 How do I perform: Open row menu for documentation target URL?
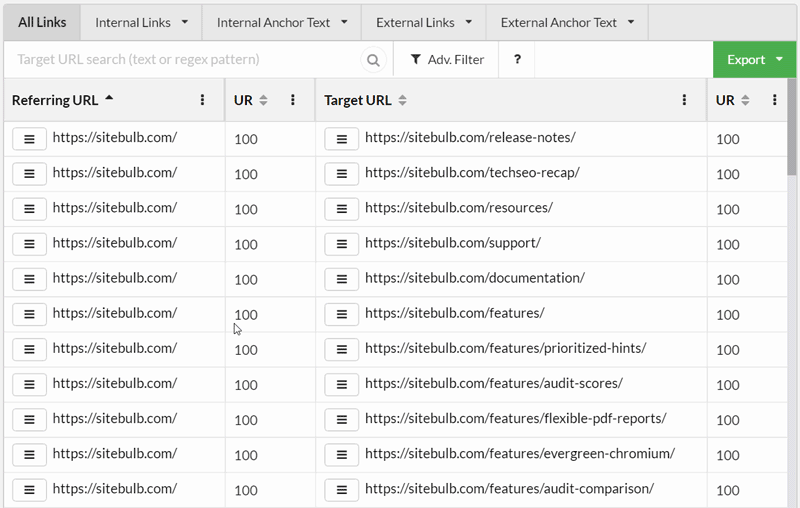pos(341,280)
